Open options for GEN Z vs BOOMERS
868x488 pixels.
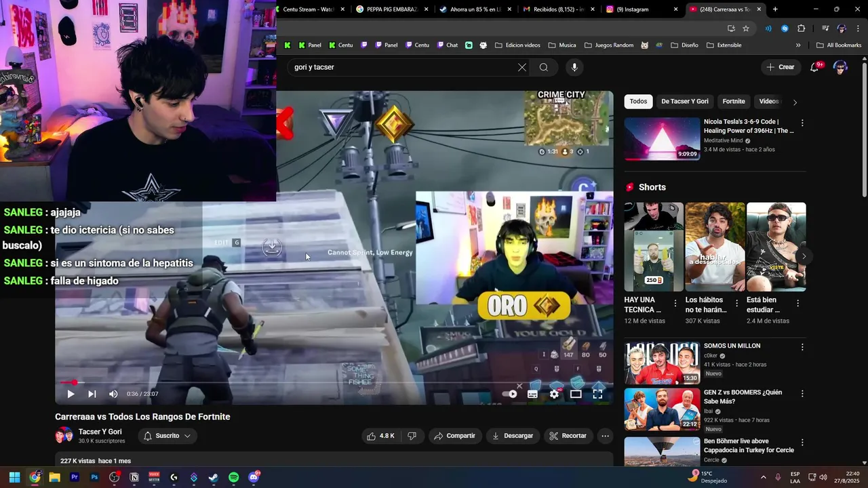(802, 394)
